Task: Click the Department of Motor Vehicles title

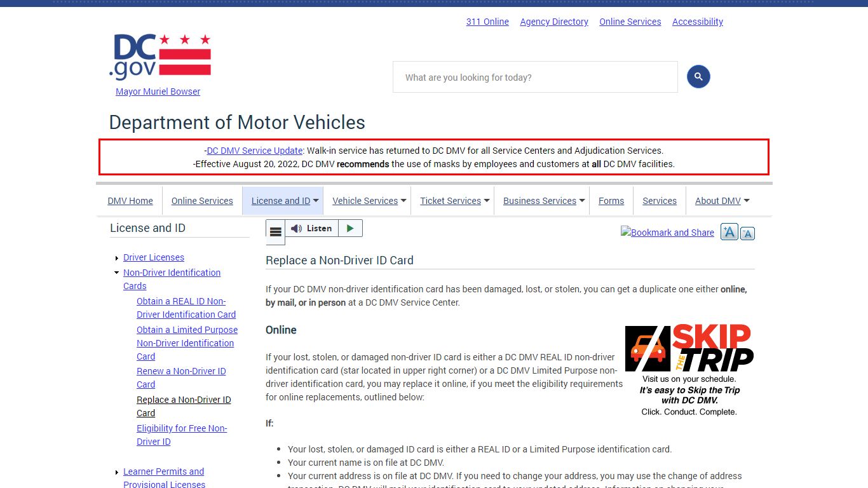Action: 237,122
